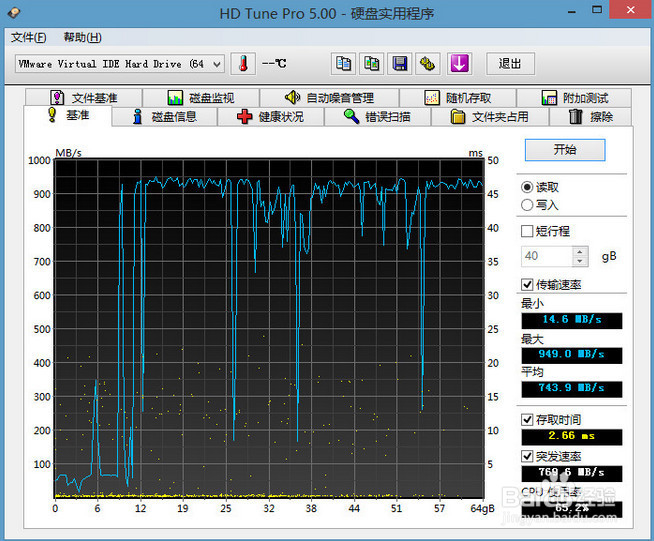This screenshot has height=541, width=654.
Task: Enable the 短行程 short stroke checkbox
Action: 527,231
